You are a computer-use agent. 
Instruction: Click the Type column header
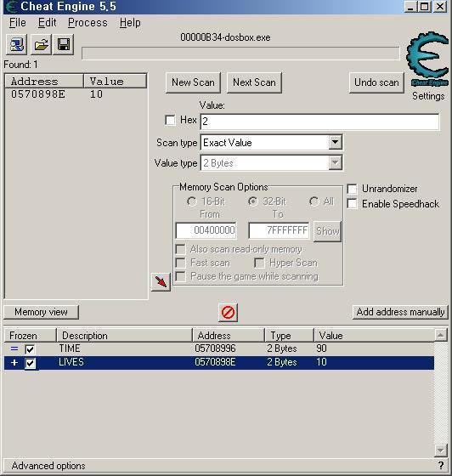point(289,336)
